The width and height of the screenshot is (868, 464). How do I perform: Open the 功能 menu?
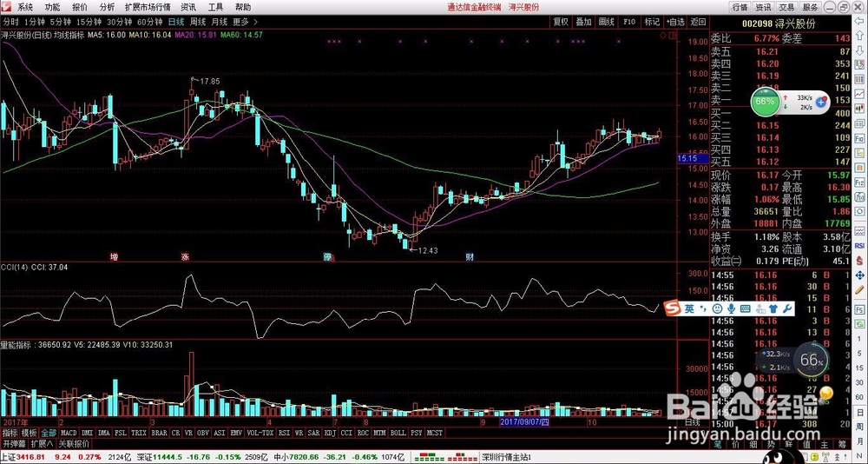53,7
